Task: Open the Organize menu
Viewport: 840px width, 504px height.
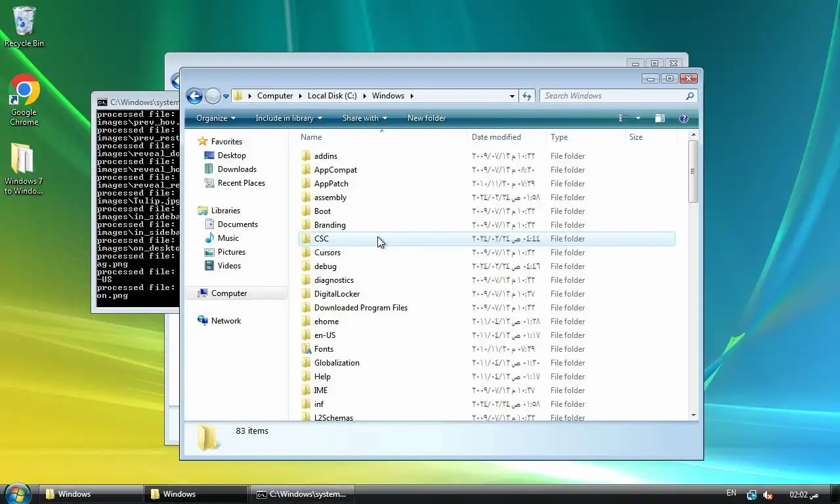Action: click(x=216, y=118)
